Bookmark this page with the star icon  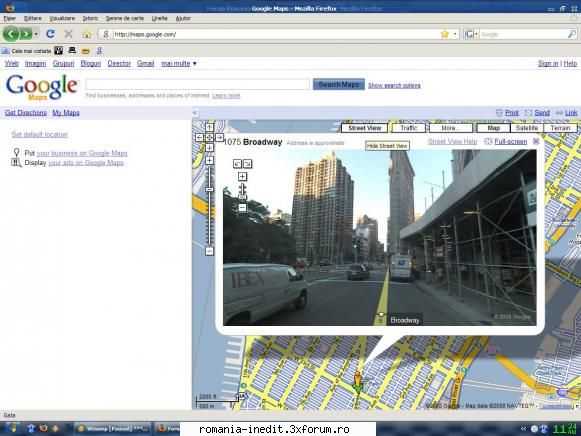(445, 34)
